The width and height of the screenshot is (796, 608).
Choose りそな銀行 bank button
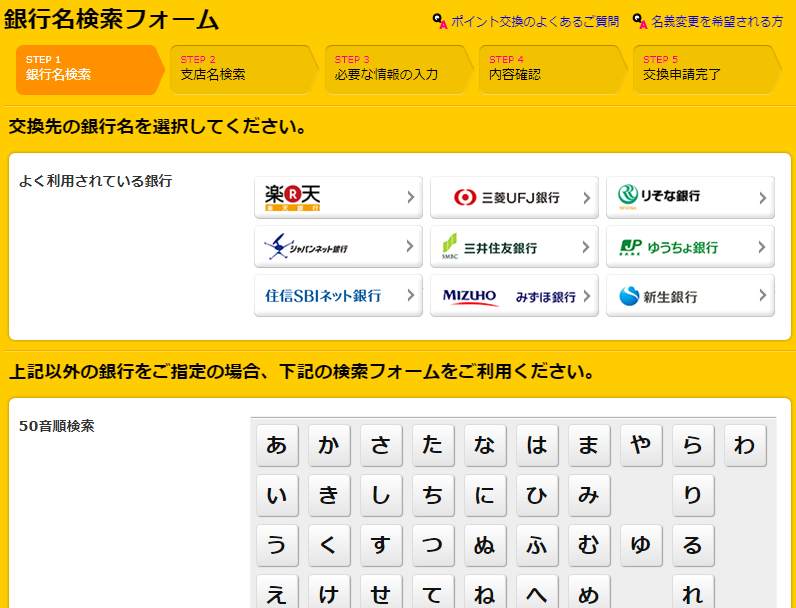(x=690, y=197)
